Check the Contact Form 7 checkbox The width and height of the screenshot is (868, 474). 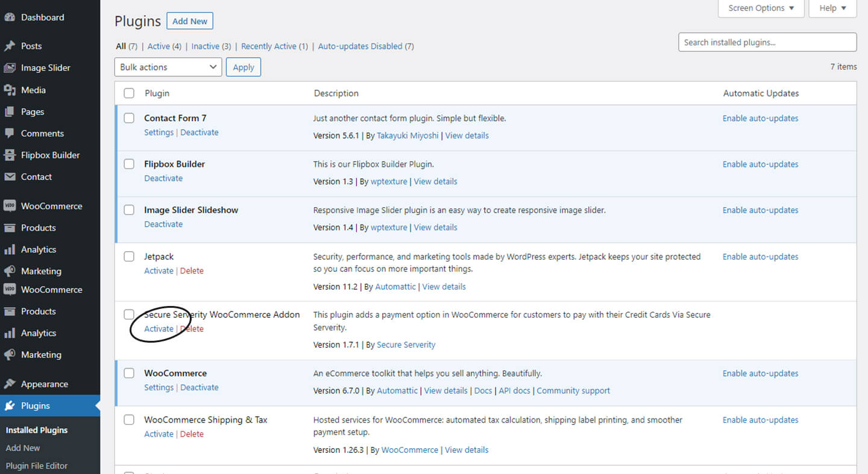(x=129, y=118)
